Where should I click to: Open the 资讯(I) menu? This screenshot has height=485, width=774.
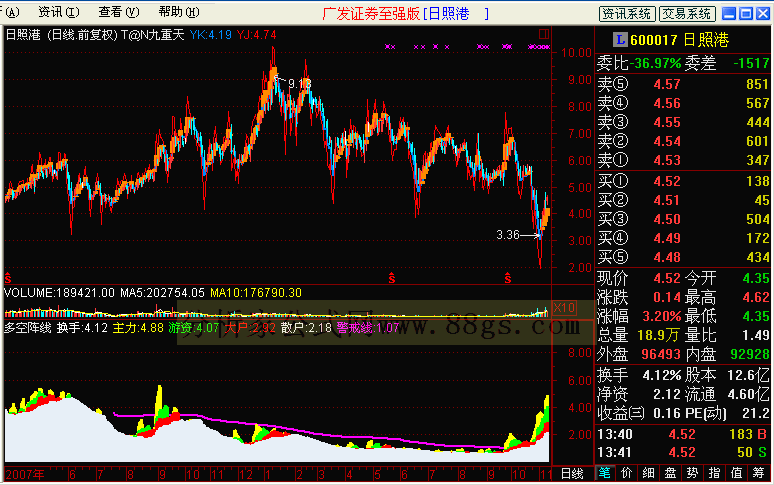[x=59, y=12]
